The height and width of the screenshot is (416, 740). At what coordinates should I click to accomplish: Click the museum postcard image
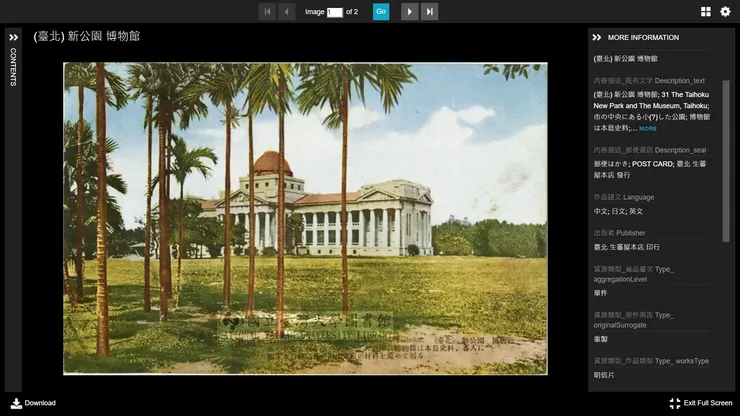[x=305, y=219]
